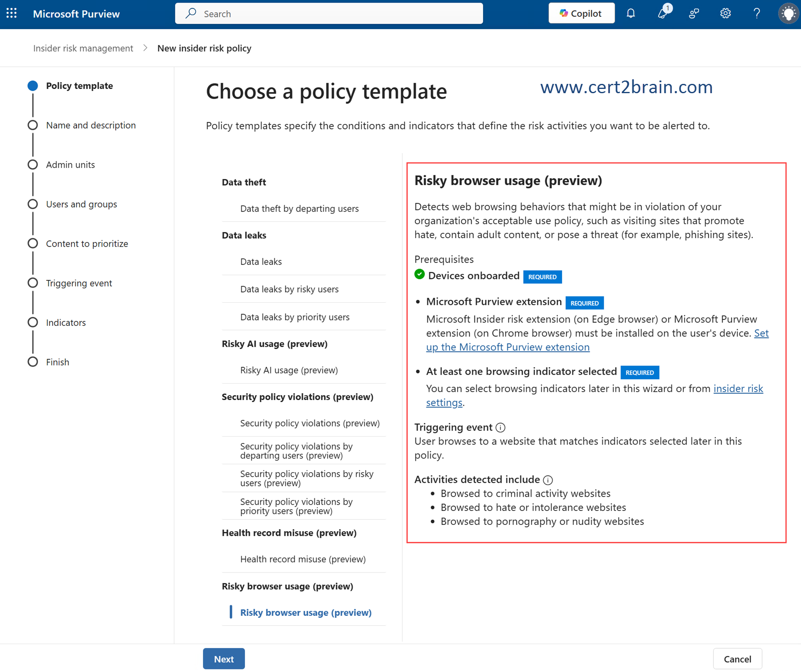Open the account profile avatar
The height and width of the screenshot is (672, 801).
click(788, 13)
